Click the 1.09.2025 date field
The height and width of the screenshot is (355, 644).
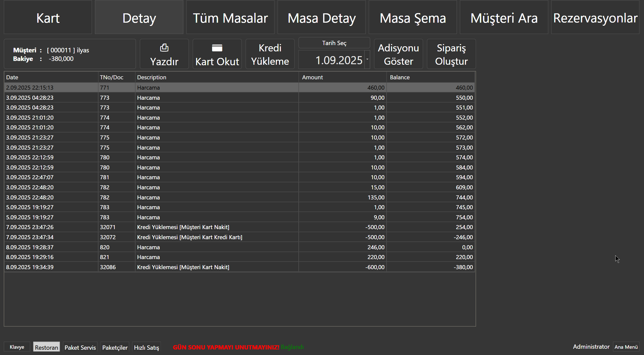(x=332, y=60)
